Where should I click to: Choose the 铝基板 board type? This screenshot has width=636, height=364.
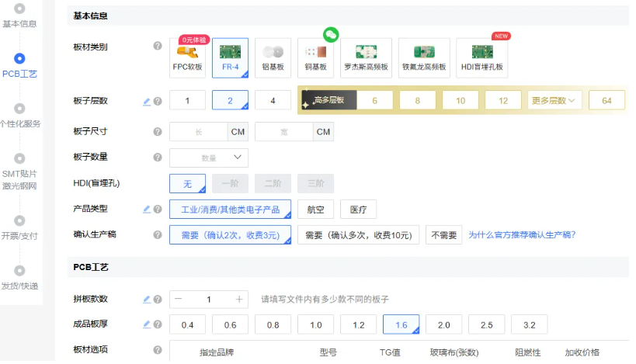point(273,58)
